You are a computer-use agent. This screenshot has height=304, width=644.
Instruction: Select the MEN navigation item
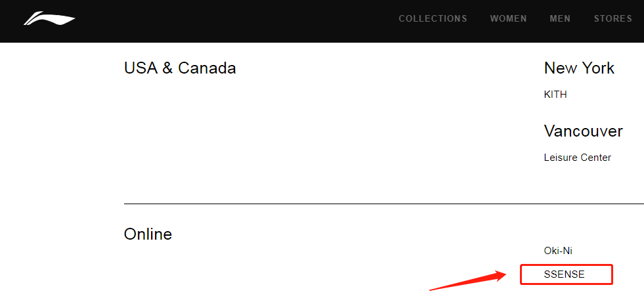pos(560,18)
